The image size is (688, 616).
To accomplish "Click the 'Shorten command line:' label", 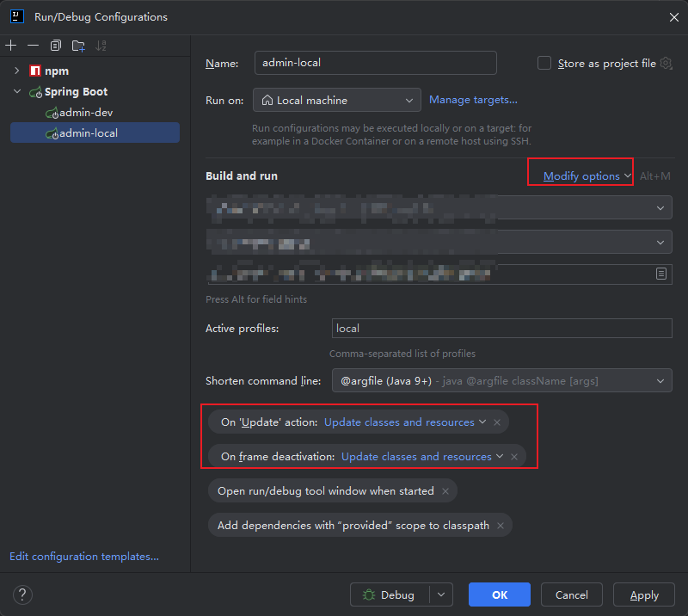I will coord(263,380).
